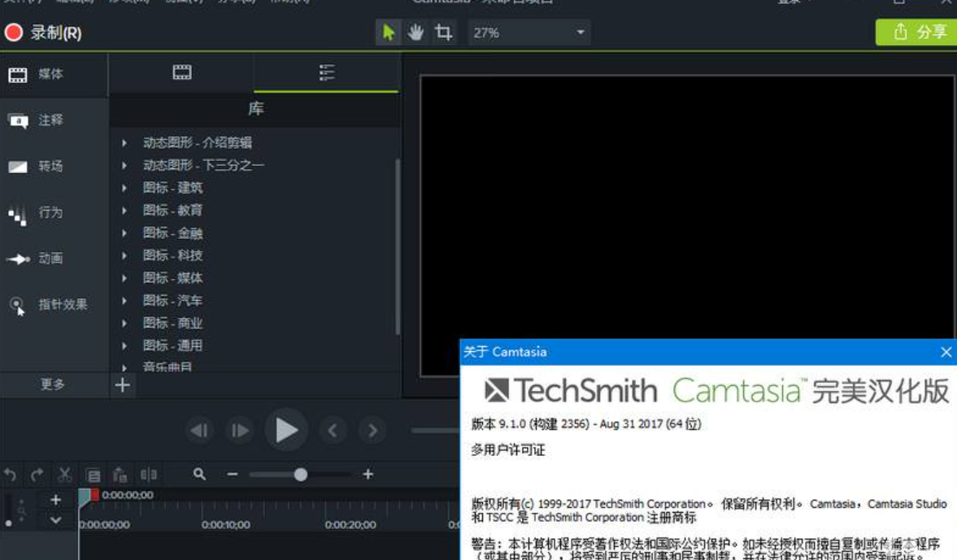Play the video preview
This screenshot has height=560, width=957.
pos(285,430)
